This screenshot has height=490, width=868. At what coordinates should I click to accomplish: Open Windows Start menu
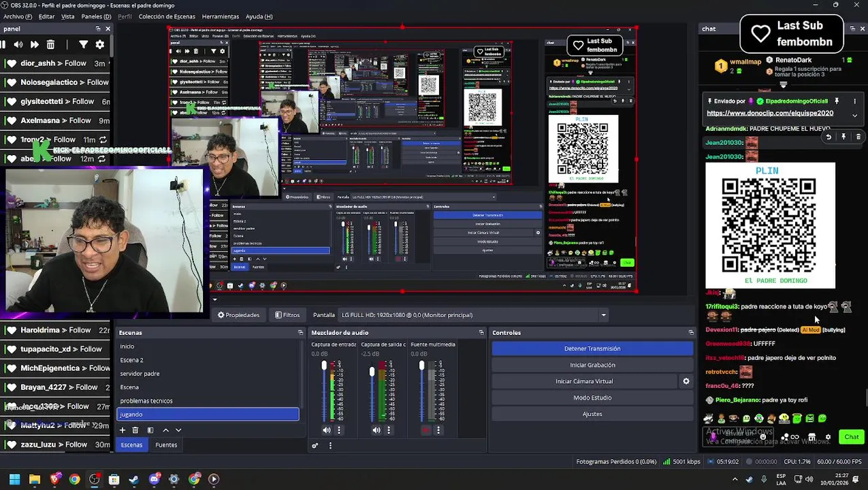click(x=14, y=479)
